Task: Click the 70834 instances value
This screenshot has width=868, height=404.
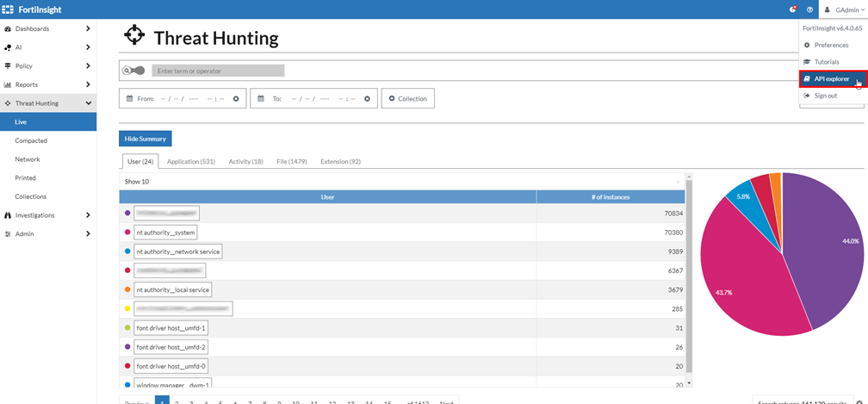Action: [x=674, y=213]
